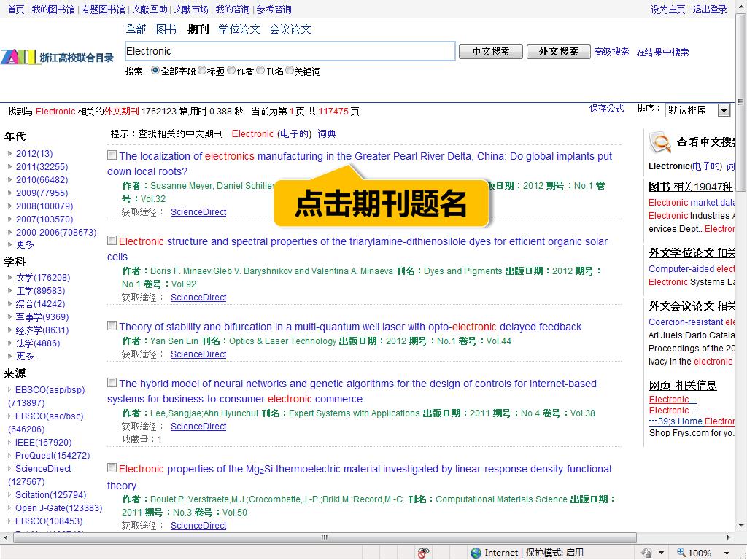The height and width of the screenshot is (560, 747).
Task: Open 我的咨询 in top navigation
Action: pyautogui.click(x=233, y=9)
